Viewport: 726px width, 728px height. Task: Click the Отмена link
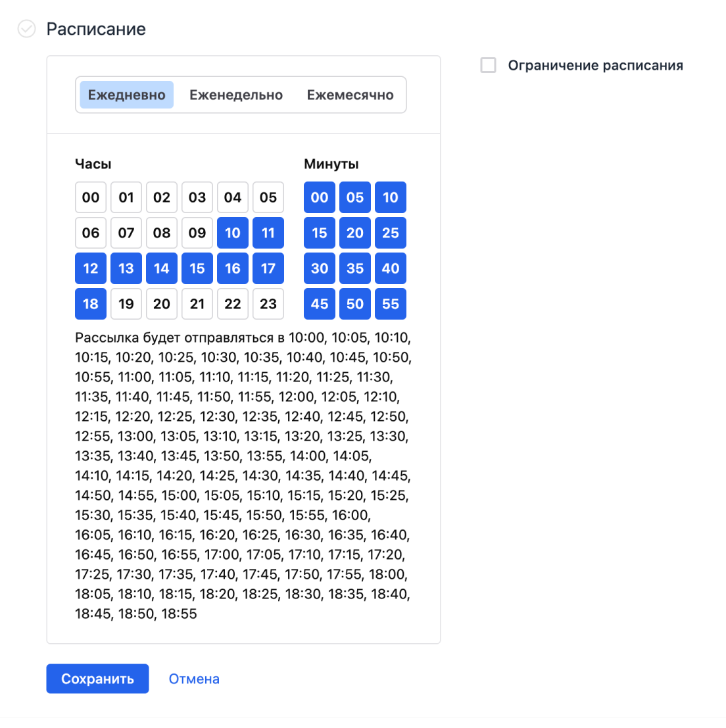click(194, 679)
